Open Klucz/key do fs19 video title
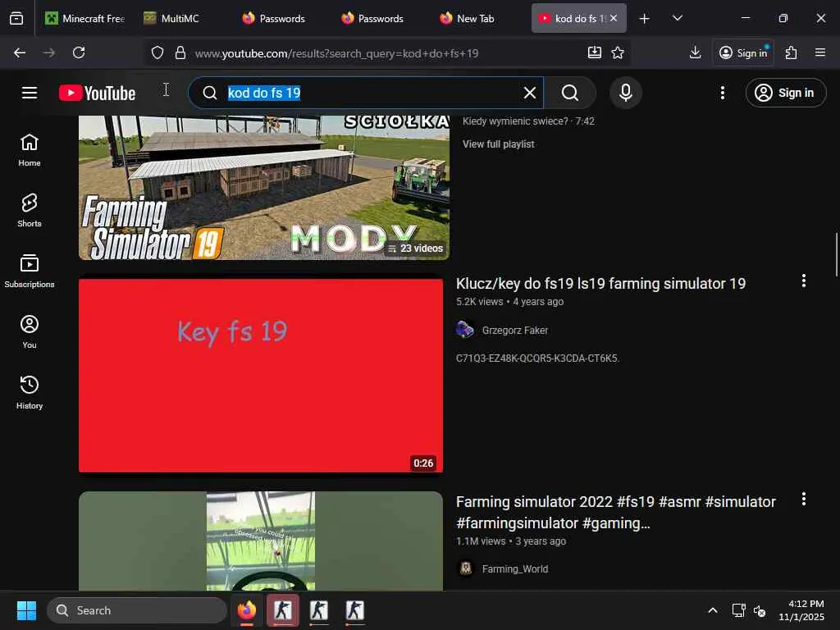Screen dimensions: 840x630 tap(600, 283)
